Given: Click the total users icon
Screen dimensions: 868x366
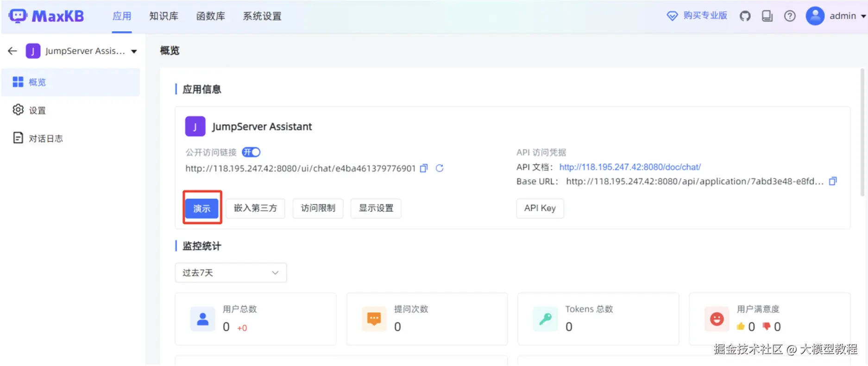Looking at the screenshot, I should coord(202,319).
